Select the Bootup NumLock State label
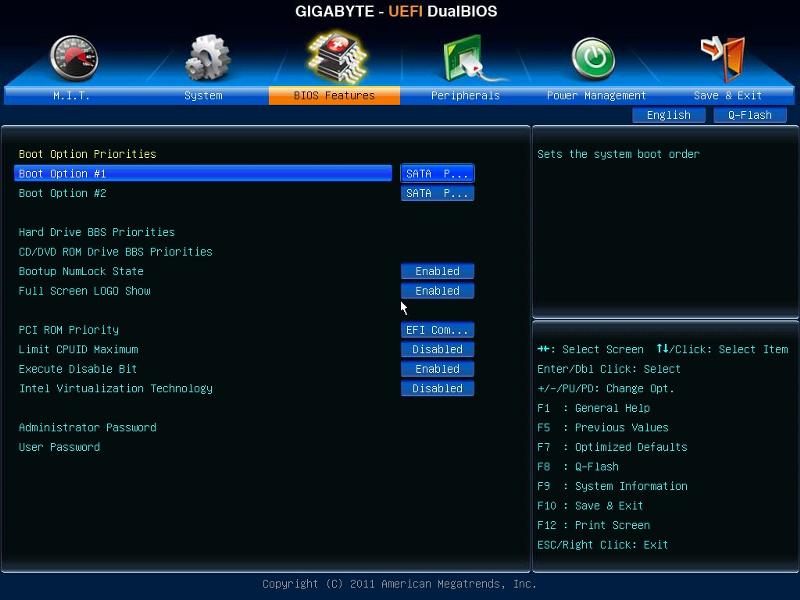Screen dimensions: 800x600 [81, 271]
